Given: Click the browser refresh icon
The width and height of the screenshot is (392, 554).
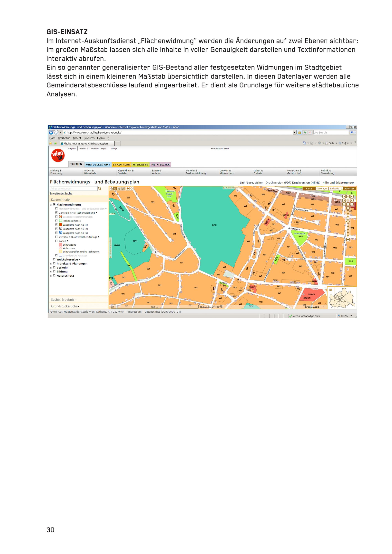Looking at the screenshot, I should 305,132.
